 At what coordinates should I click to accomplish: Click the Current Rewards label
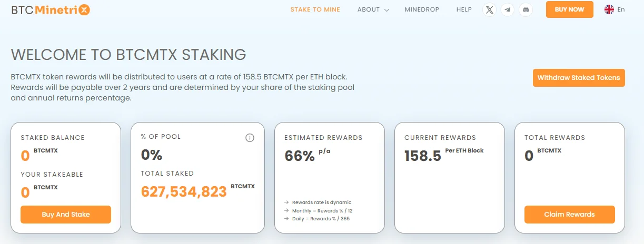click(440, 138)
